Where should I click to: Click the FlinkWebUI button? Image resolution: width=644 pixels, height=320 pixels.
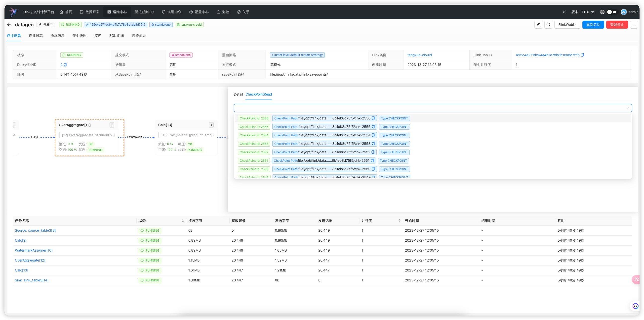[x=567, y=25]
